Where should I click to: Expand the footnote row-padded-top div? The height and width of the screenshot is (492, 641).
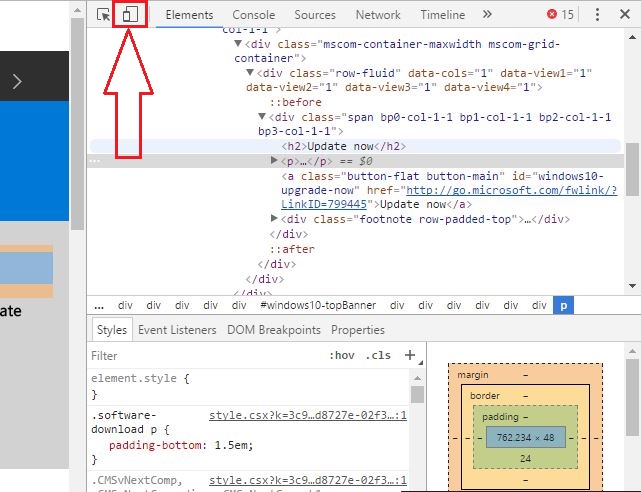(276, 219)
